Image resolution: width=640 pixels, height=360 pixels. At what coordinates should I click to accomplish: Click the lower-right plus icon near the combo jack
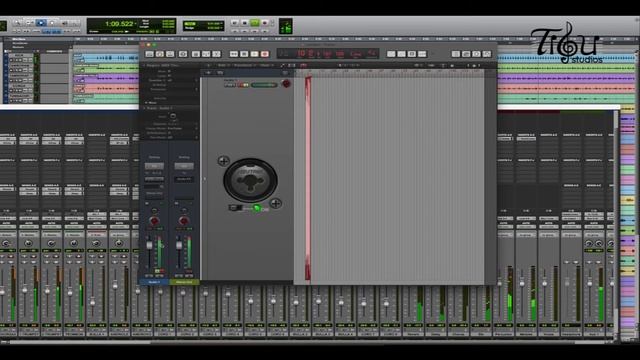pyautogui.click(x=276, y=203)
